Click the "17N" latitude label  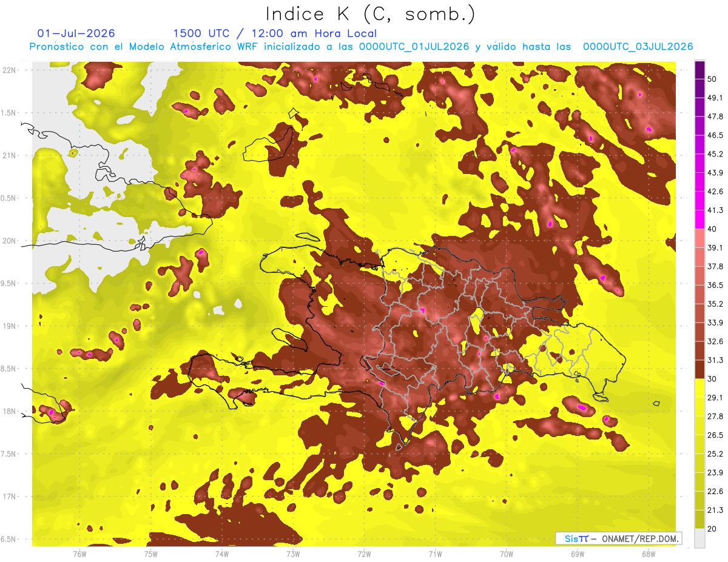[x=8, y=497]
